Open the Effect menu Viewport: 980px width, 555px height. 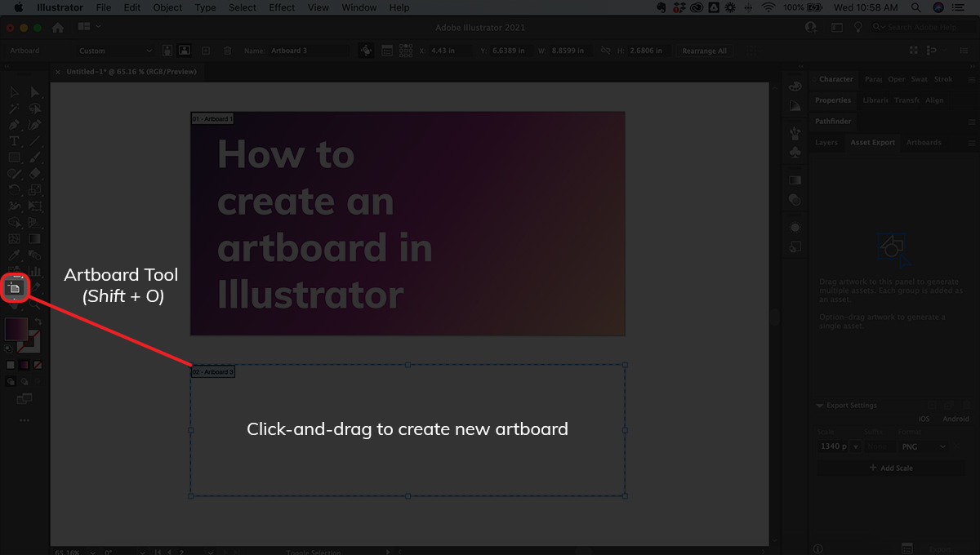point(282,7)
